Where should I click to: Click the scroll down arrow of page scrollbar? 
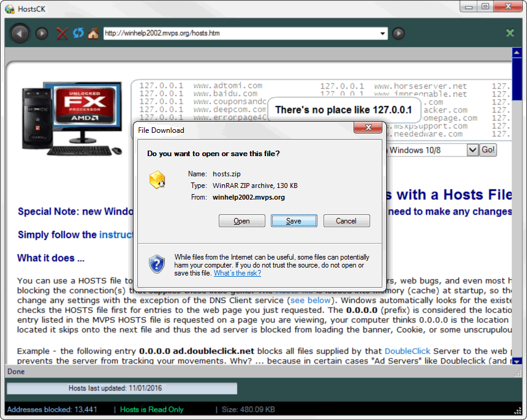(x=517, y=361)
